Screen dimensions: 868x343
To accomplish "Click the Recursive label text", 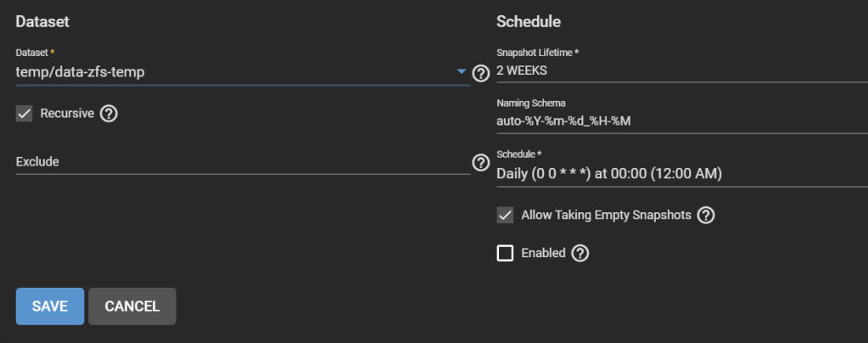I will pos(67,114).
